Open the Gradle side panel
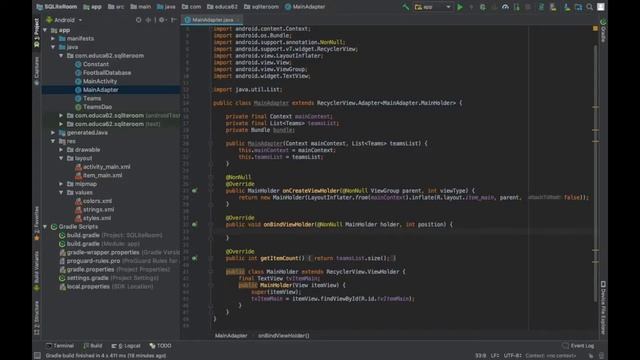 [603, 31]
